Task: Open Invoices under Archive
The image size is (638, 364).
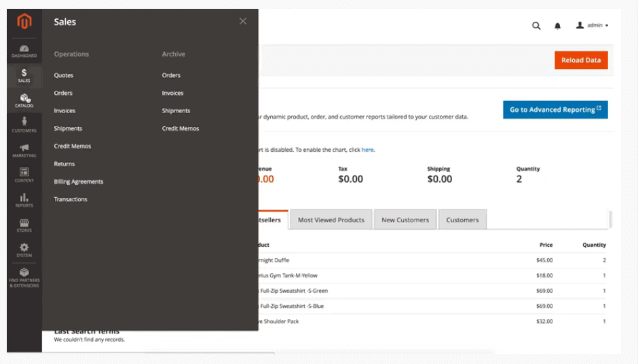Action: [172, 93]
